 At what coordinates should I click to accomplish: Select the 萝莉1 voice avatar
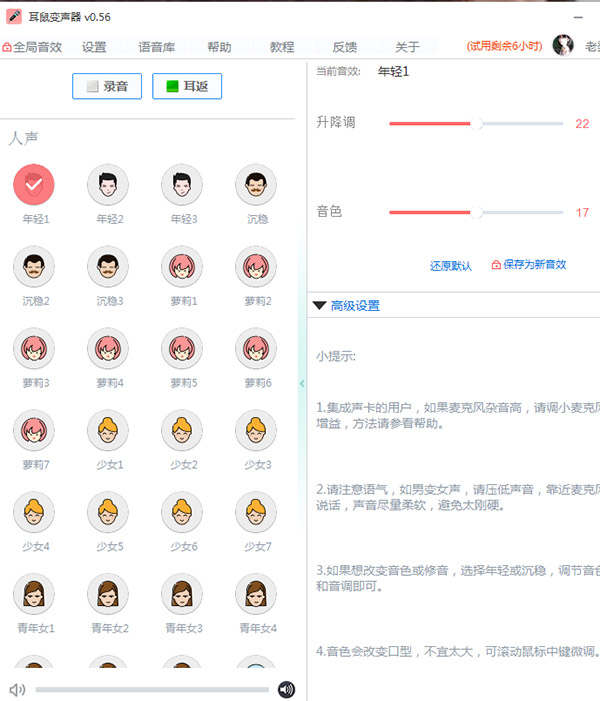182,266
